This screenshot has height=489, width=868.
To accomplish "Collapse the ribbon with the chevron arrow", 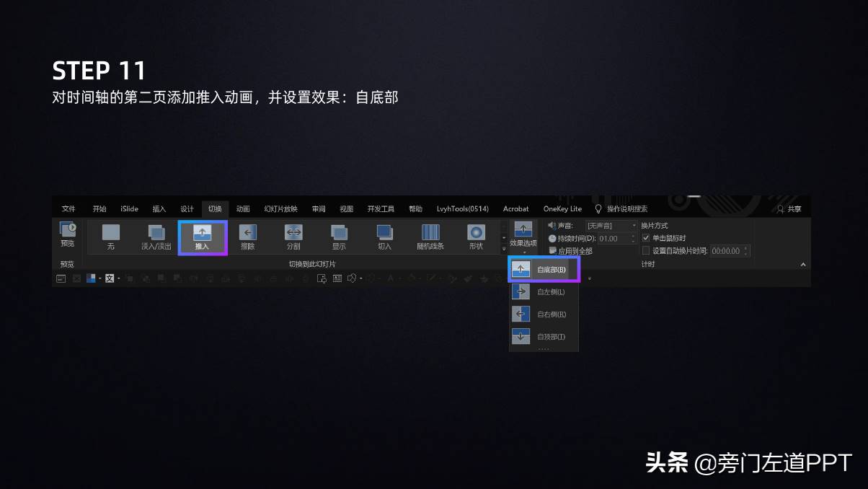I will (x=804, y=265).
